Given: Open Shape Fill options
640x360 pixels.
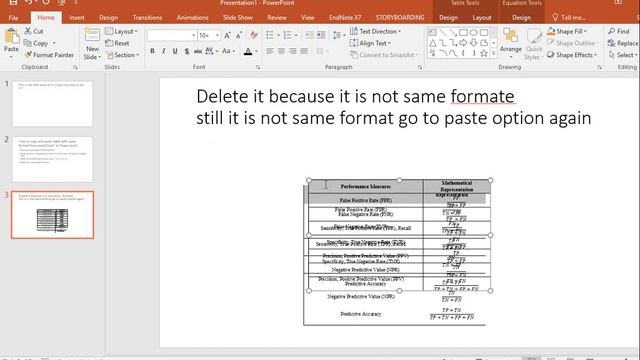Looking at the screenshot, I should click(x=567, y=31).
